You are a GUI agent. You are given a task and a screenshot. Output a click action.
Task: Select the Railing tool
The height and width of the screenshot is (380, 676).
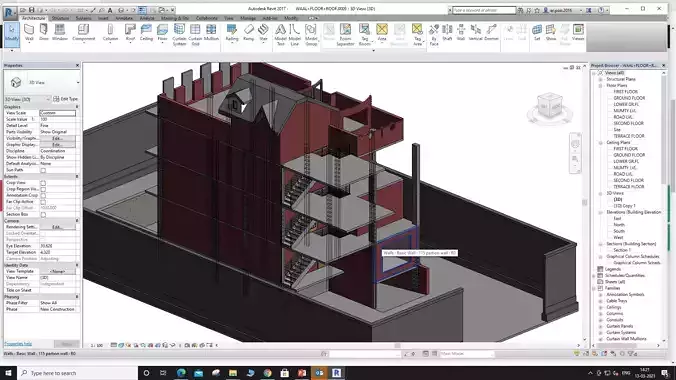click(232, 32)
